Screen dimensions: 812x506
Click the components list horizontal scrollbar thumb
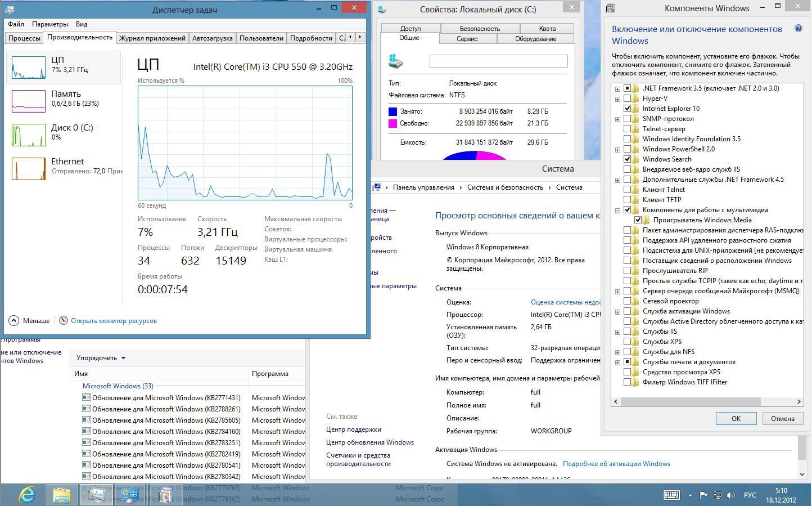pyautogui.click(x=691, y=401)
